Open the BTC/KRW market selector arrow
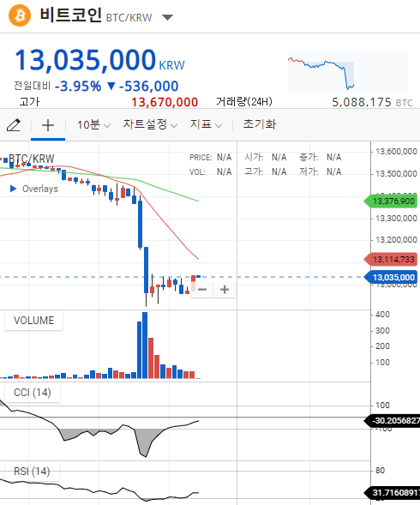This screenshot has height=505, width=420. pyautogui.click(x=167, y=17)
